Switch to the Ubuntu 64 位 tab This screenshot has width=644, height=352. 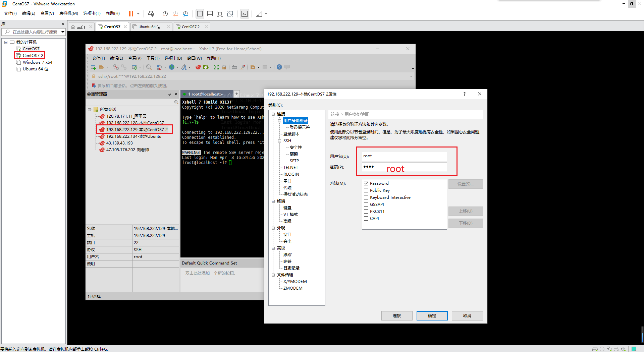(150, 27)
